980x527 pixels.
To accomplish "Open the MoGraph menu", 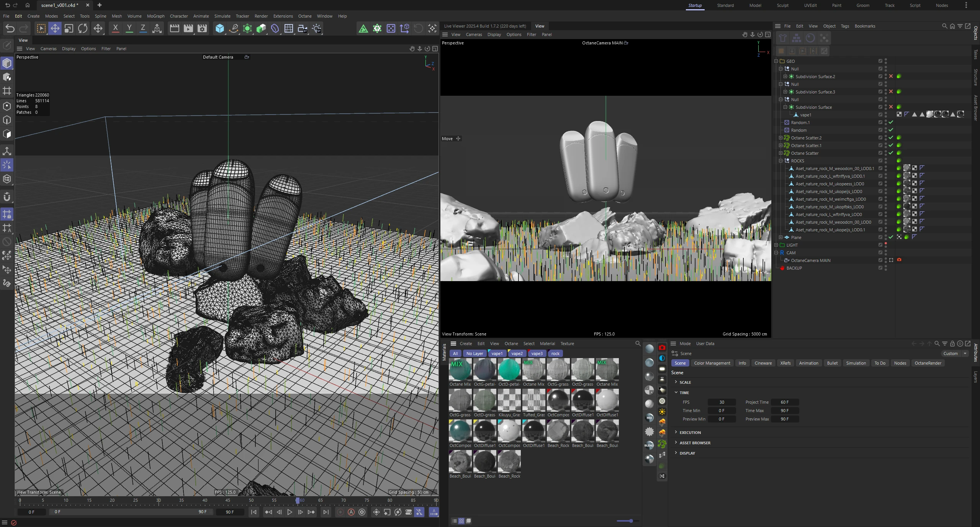I will pyautogui.click(x=155, y=16).
